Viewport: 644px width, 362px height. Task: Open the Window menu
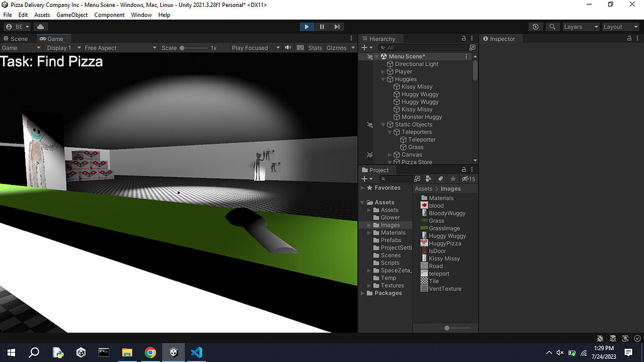142,15
